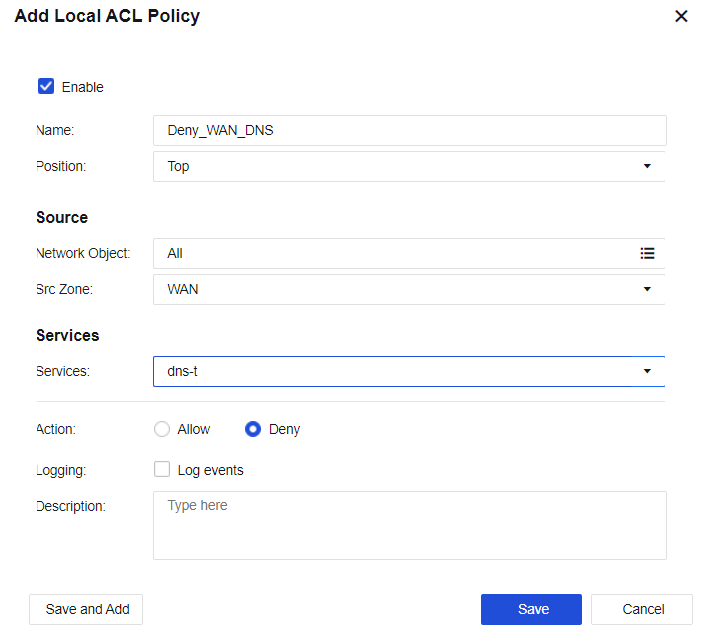Expand the Services dropdown showing dns-t
The width and height of the screenshot is (707, 627).
pos(400,372)
